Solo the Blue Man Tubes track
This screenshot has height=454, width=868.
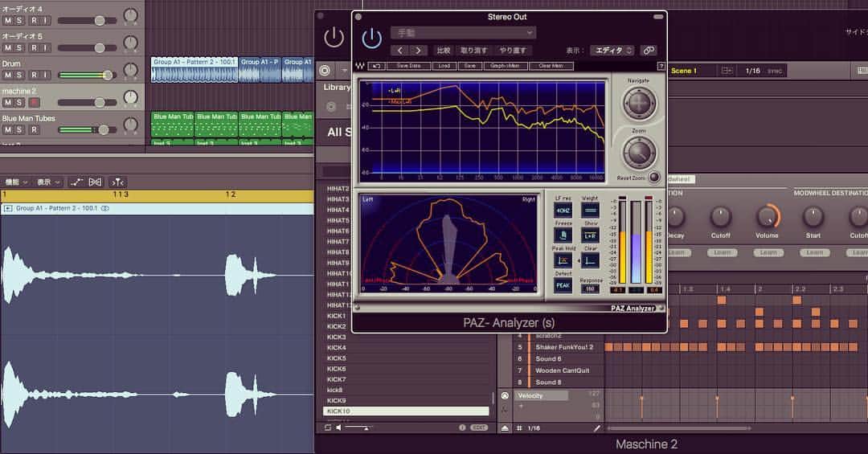pyautogui.click(x=19, y=129)
